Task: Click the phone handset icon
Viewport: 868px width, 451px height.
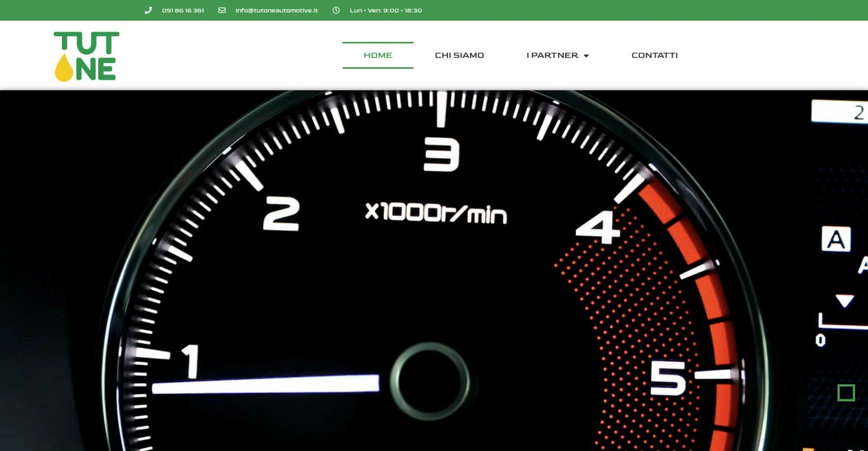Action: (148, 10)
